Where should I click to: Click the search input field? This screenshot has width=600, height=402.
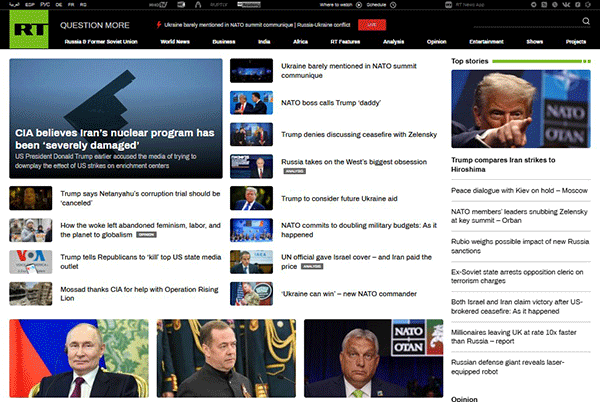pos(526,22)
